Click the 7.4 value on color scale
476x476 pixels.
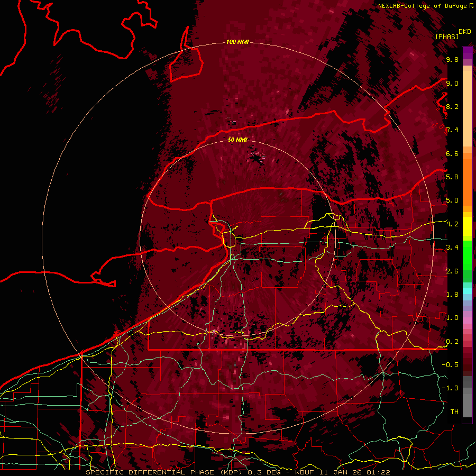click(x=452, y=130)
